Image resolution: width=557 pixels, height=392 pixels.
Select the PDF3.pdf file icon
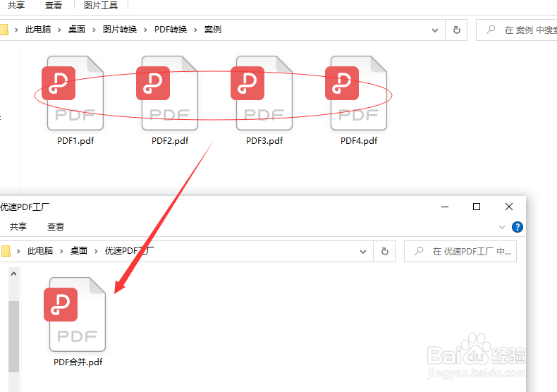pos(262,93)
